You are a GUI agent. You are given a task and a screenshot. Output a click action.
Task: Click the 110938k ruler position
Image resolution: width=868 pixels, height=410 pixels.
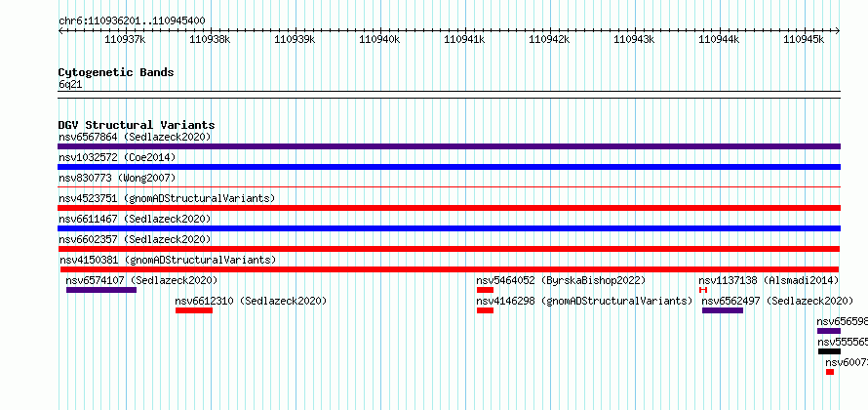pos(210,39)
